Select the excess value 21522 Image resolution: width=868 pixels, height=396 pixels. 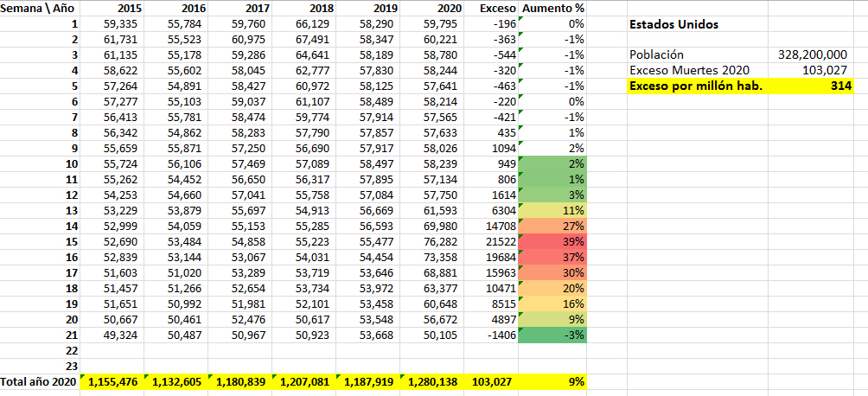point(491,241)
